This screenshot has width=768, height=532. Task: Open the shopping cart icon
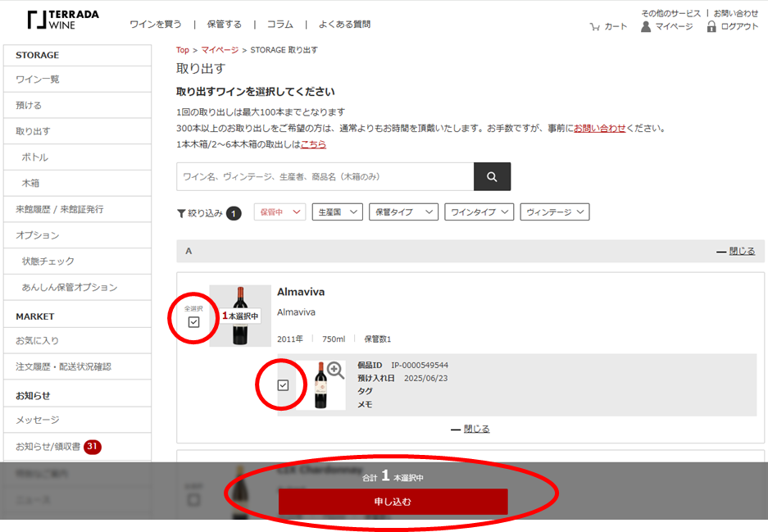tap(594, 27)
